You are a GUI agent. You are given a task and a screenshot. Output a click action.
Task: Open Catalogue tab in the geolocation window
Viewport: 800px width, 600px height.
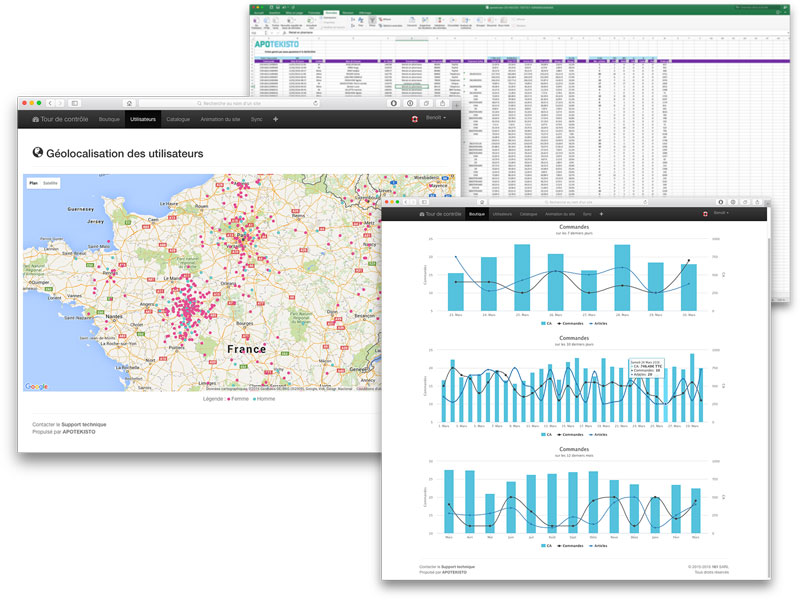[178, 119]
